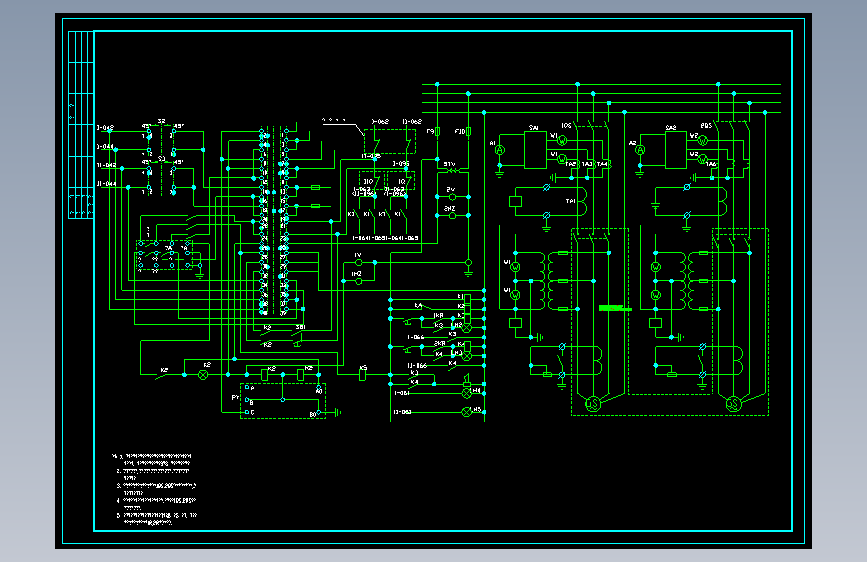This screenshot has width=867, height=562.
Task: Select left GS generator circle
Action: click(592, 404)
